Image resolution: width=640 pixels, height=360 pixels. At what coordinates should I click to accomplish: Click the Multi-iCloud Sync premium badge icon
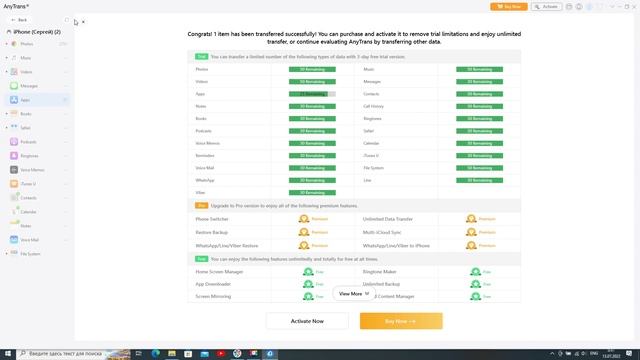[471, 232]
